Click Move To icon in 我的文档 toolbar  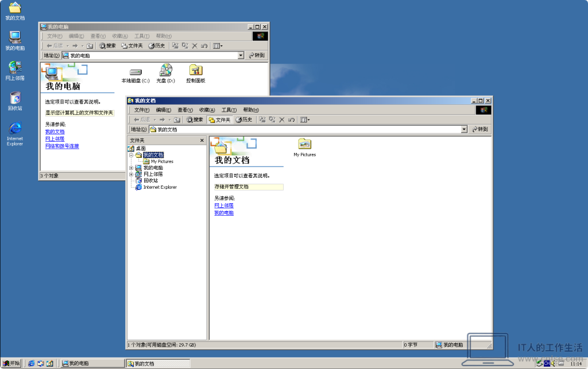(262, 119)
